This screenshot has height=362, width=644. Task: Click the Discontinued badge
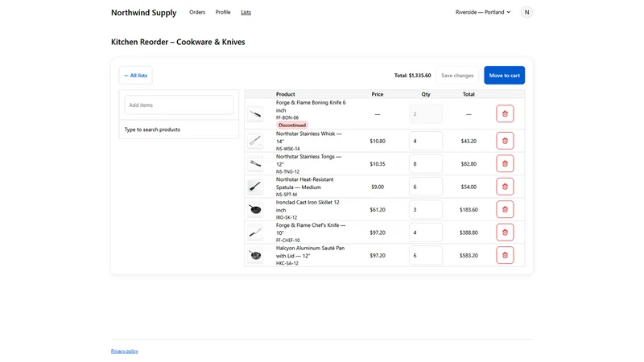tap(292, 125)
